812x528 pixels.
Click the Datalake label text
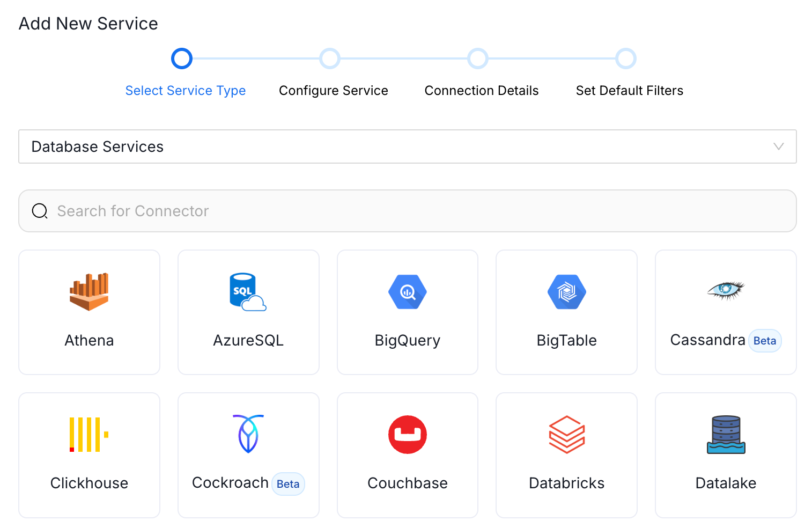click(726, 483)
